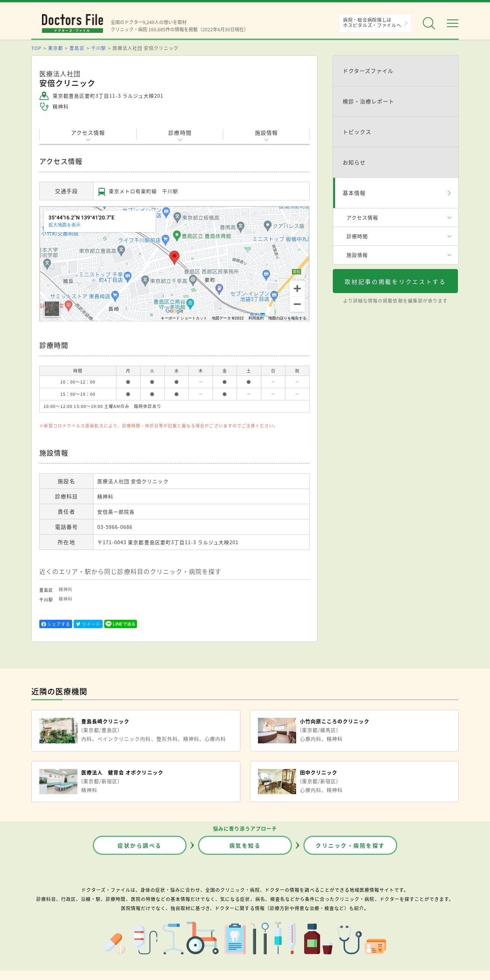This screenshot has width=490, height=980.
Task: Open 田中クリニック card
Action: pyautogui.click(x=354, y=782)
